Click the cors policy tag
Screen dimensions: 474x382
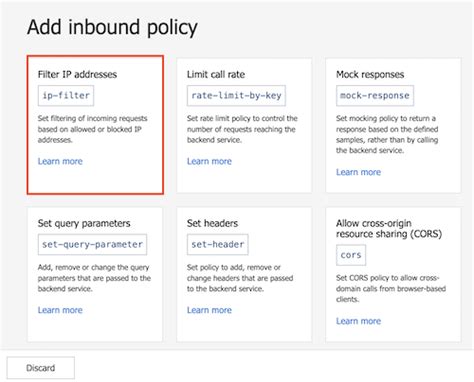pos(351,255)
